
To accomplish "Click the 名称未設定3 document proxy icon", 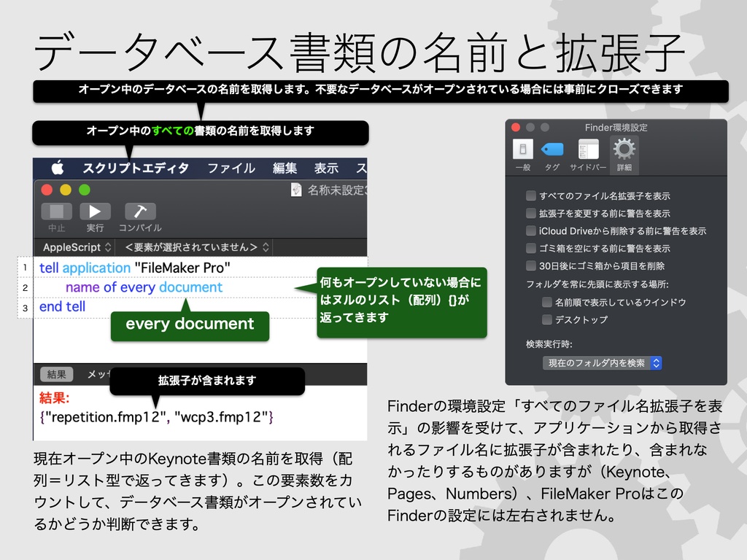I will coord(296,190).
